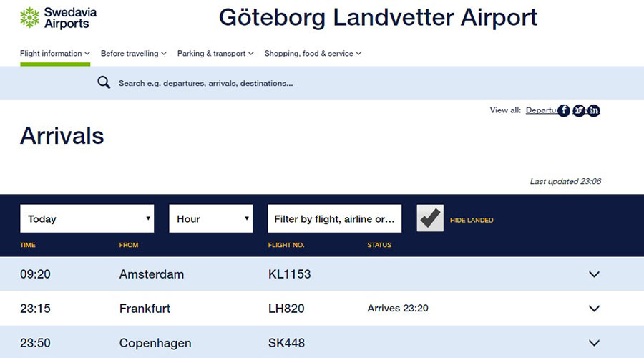
Task: Open the Before travelling menu
Action: 134,54
